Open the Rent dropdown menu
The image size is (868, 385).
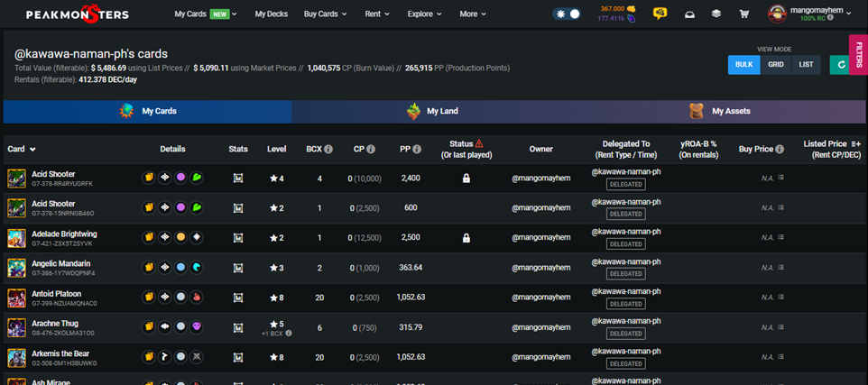click(x=377, y=14)
